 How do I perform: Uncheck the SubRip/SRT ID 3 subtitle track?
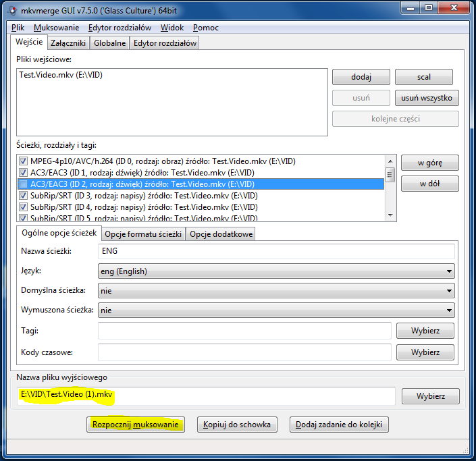[23, 196]
